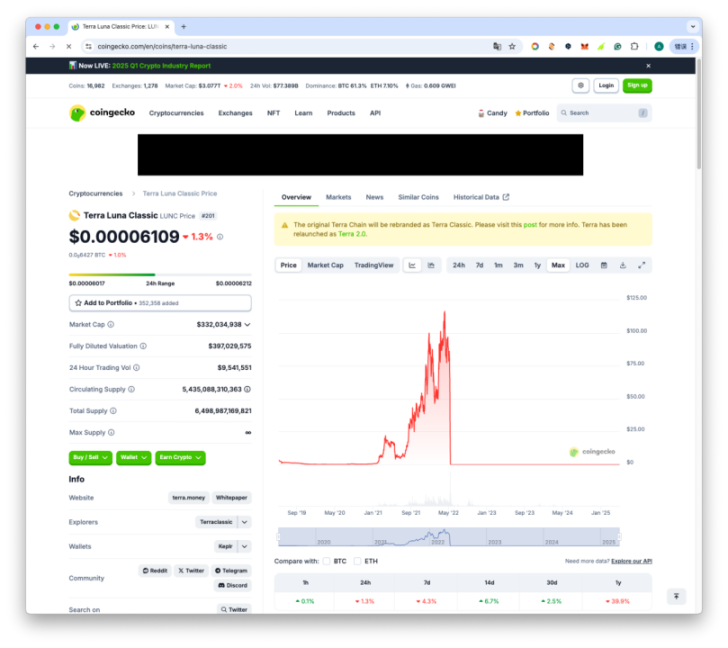Open the Whitepaper link
The height and width of the screenshot is (648, 728).
coord(232,498)
